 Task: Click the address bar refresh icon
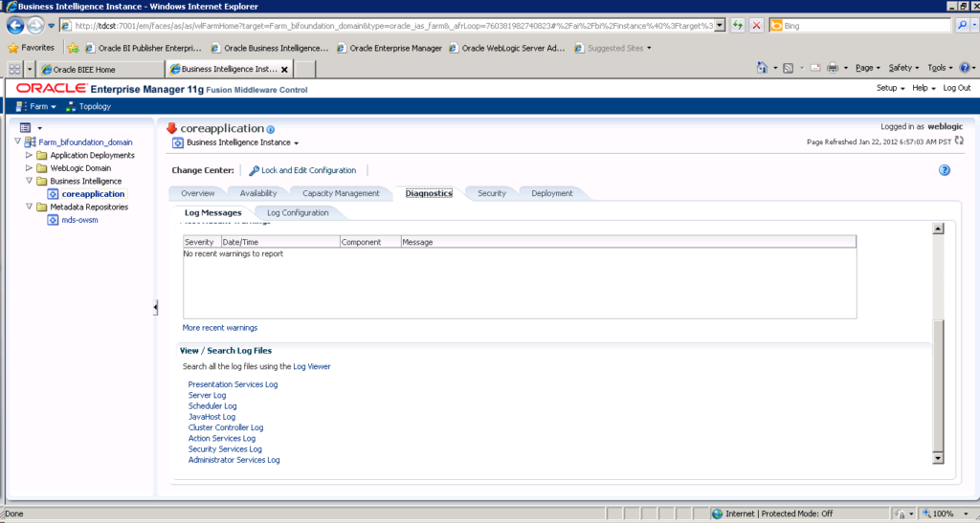click(x=738, y=26)
